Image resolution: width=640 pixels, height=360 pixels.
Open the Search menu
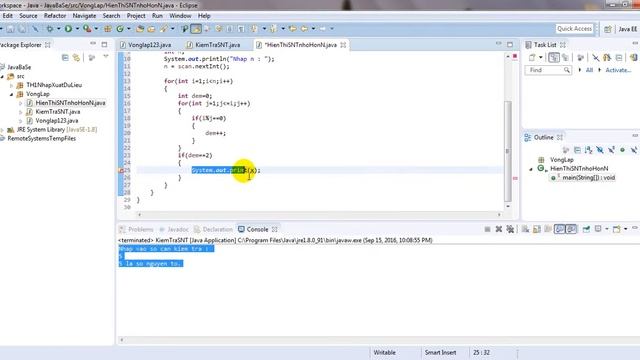coord(111,16)
